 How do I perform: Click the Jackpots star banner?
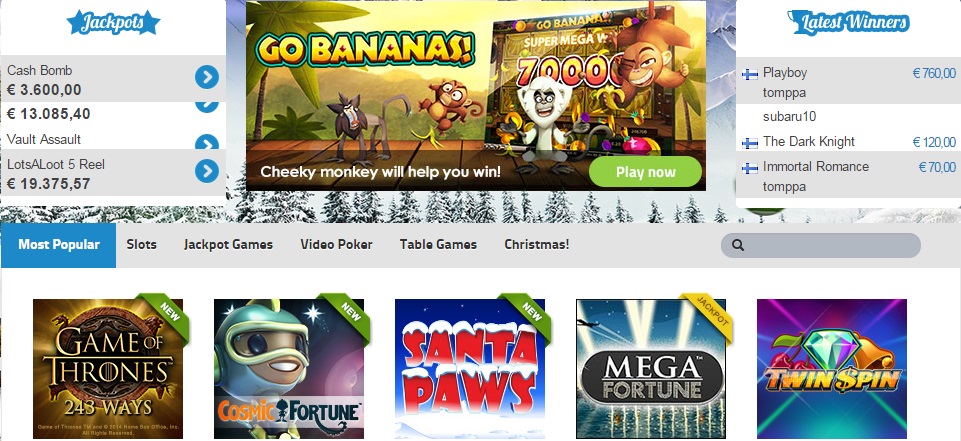click(x=113, y=23)
